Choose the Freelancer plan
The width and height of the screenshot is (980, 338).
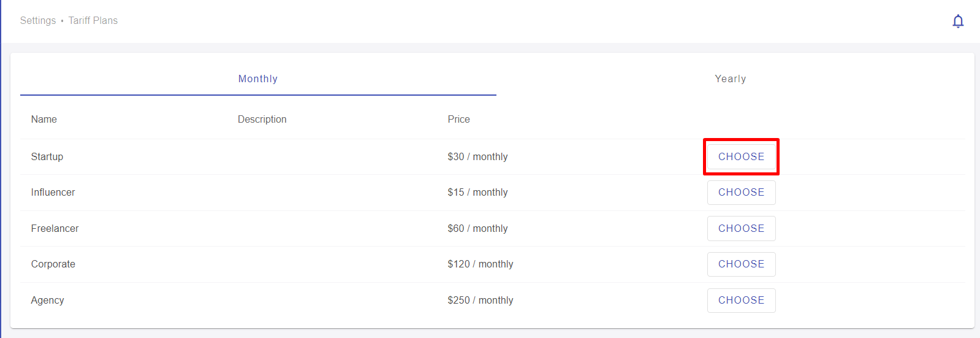coord(741,228)
